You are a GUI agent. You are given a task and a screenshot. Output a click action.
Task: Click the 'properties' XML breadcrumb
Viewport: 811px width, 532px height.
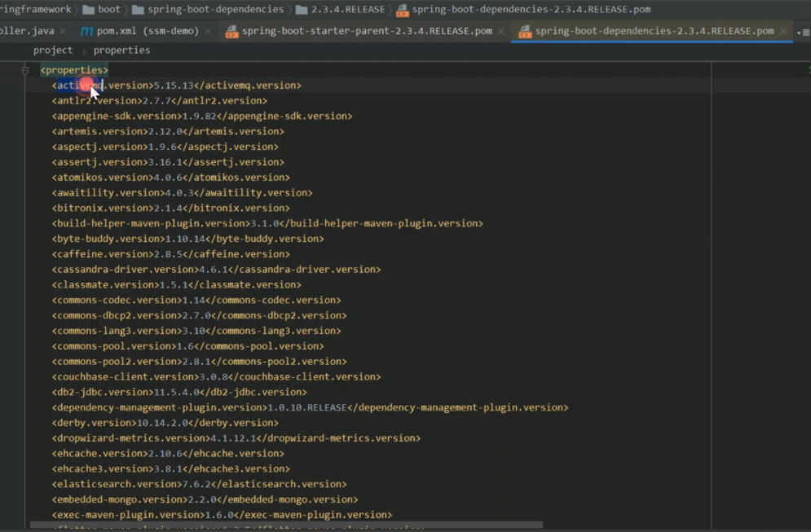tap(121, 51)
